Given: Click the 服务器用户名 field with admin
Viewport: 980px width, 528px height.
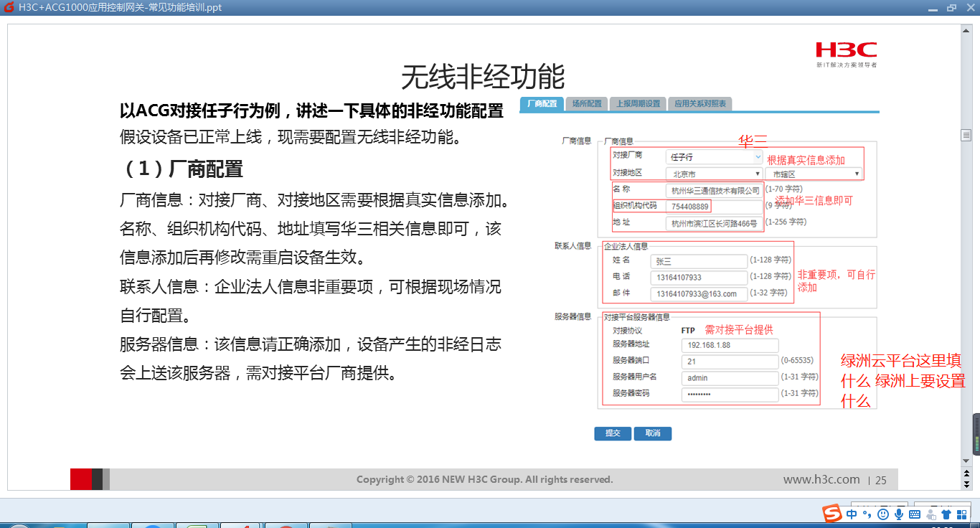Looking at the screenshot, I should 729,377.
